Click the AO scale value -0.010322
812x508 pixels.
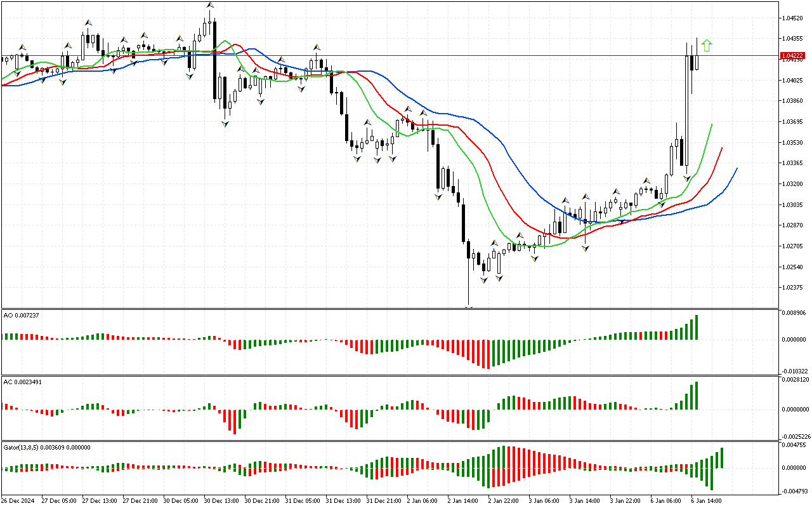pyautogui.click(x=795, y=371)
